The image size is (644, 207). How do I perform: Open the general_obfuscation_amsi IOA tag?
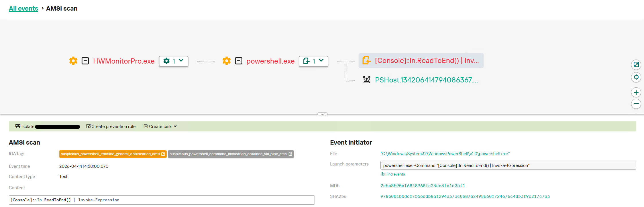(113, 154)
